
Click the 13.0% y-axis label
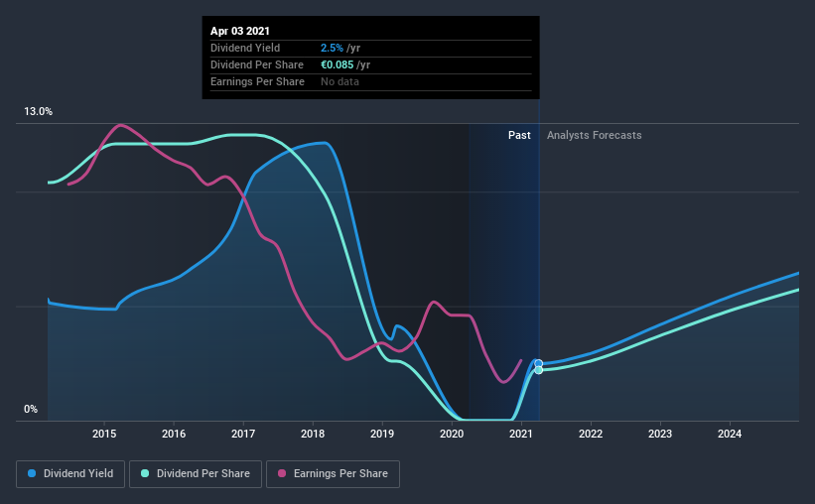click(38, 112)
